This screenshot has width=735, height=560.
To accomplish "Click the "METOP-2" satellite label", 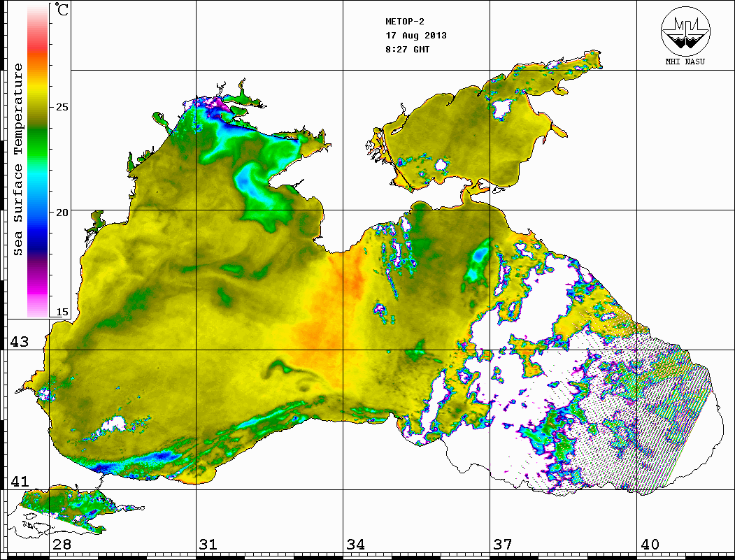I will 405,22.
